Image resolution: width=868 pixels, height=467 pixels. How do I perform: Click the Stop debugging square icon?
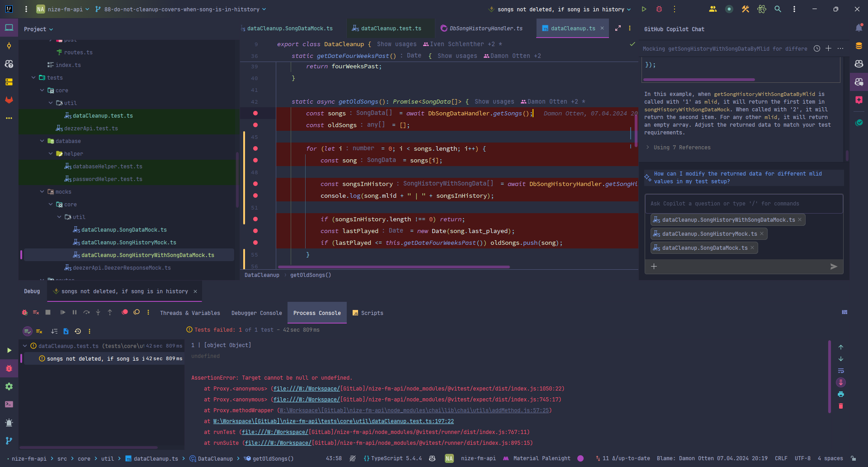(48, 312)
